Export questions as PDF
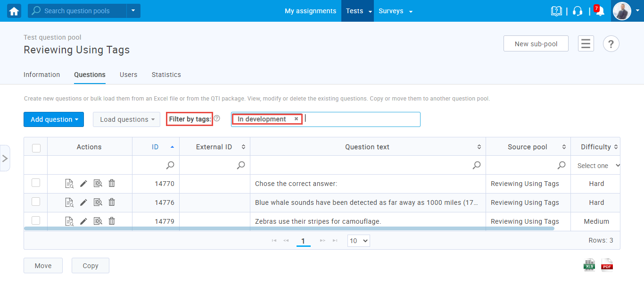The width and height of the screenshot is (644, 295). [x=607, y=265]
